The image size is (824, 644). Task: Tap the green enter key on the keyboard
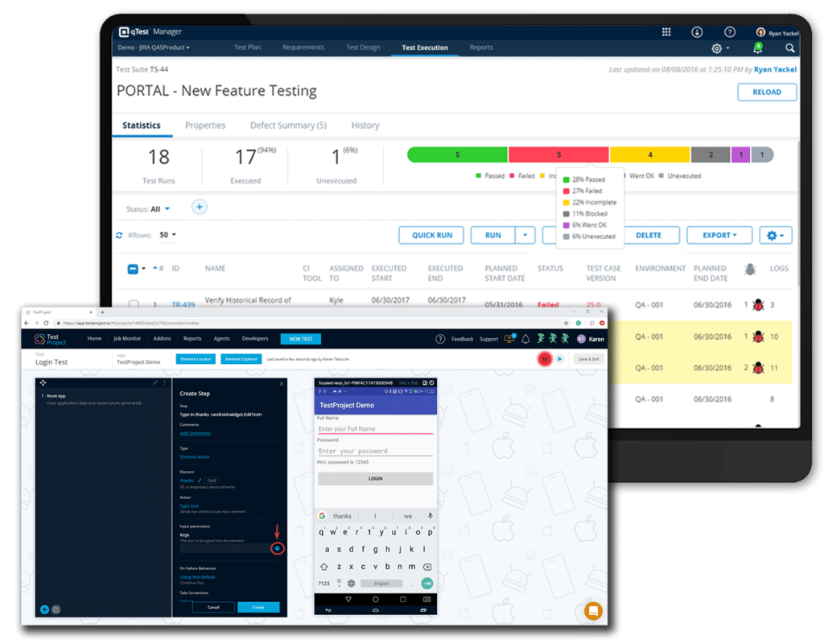tap(427, 583)
